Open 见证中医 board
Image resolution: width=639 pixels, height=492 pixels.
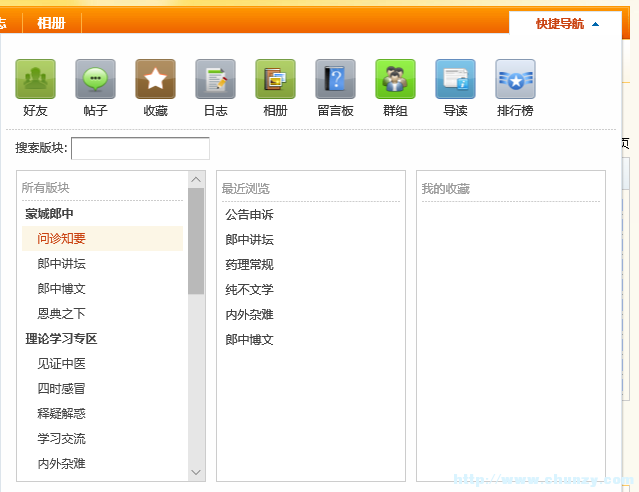click(x=62, y=364)
